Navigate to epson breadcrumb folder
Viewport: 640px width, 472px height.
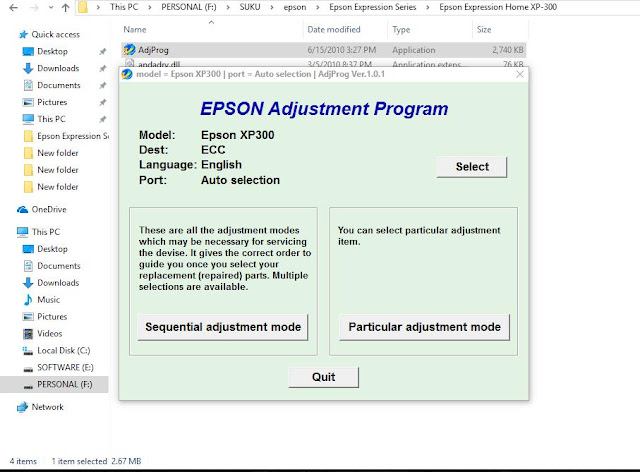click(x=295, y=7)
